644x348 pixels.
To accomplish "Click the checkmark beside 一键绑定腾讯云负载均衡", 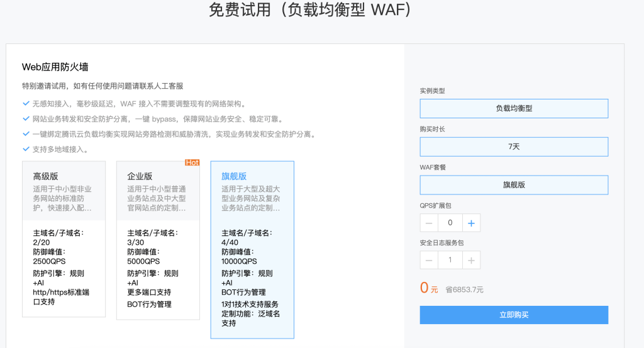I will pos(26,134).
